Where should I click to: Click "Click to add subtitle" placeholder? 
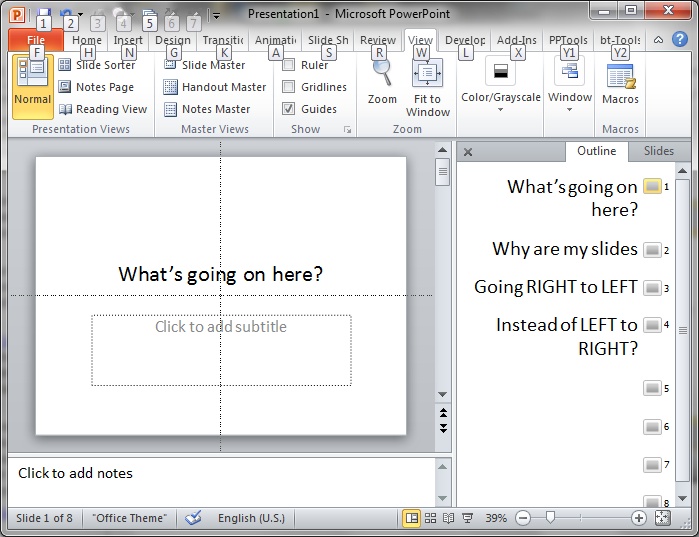pos(221,350)
